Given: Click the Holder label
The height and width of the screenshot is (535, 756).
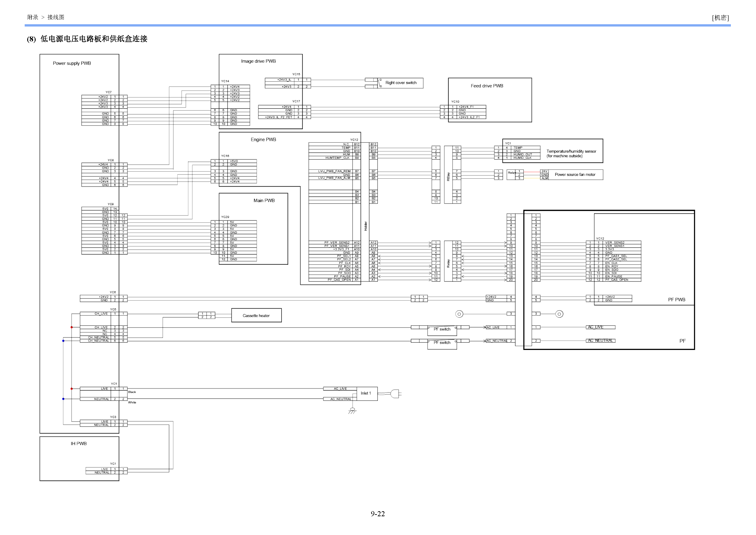Looking at the screenshot, I should [x=365, y=226].
